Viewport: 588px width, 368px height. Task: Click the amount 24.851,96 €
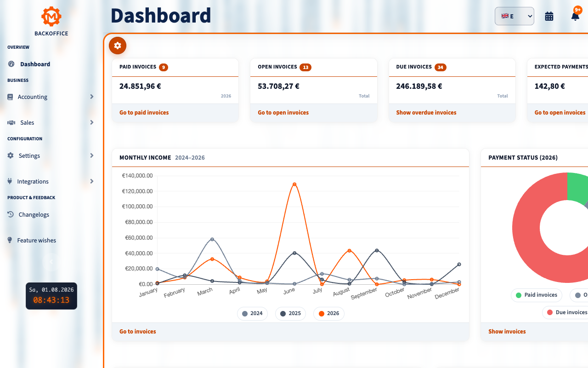tap(140, 86)
